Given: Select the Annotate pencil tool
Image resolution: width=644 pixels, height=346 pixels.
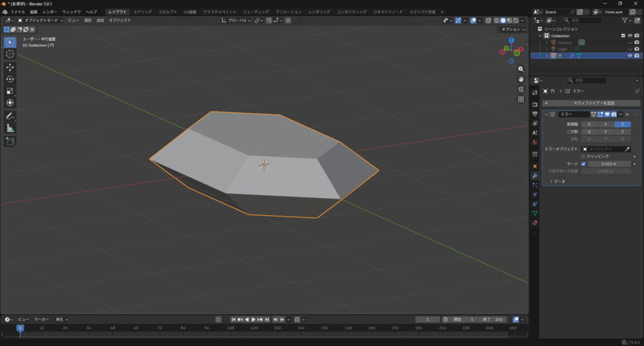Looking at the screenshot, I should 10,116.
